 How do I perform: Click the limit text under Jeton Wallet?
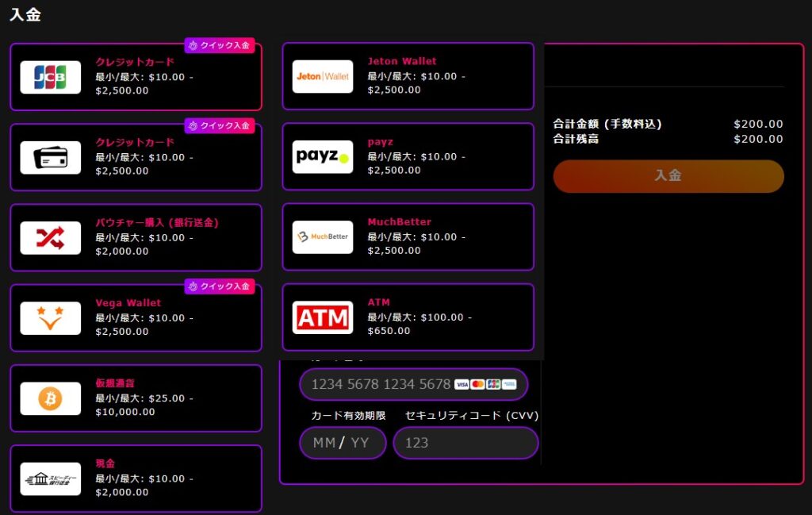coord(416,83)
